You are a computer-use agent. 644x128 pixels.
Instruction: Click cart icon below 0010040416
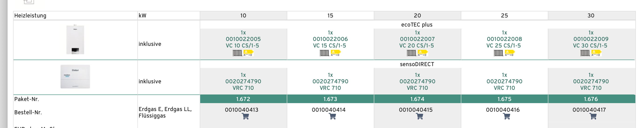click(x=507, y=117)
